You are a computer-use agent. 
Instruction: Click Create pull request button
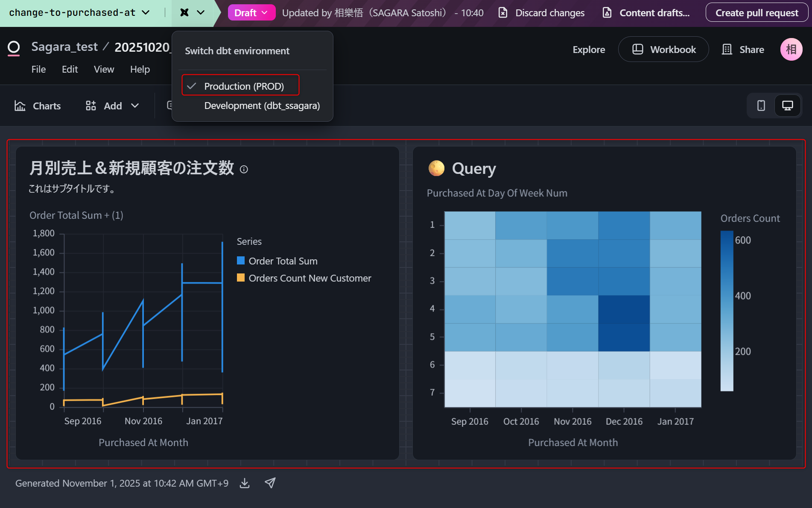[757, 13]
